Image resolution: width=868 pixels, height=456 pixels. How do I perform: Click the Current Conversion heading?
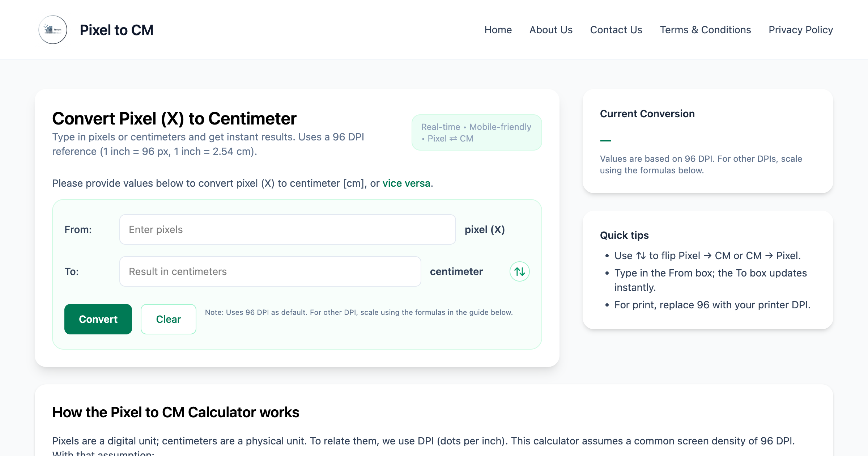647,114
